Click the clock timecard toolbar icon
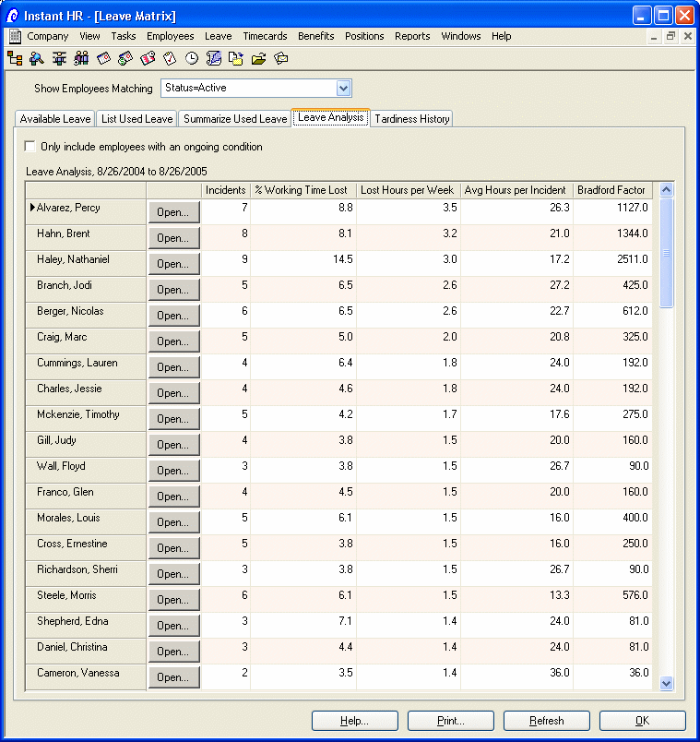The width and height of the screenshot is (700, 742). coord(192,58)
